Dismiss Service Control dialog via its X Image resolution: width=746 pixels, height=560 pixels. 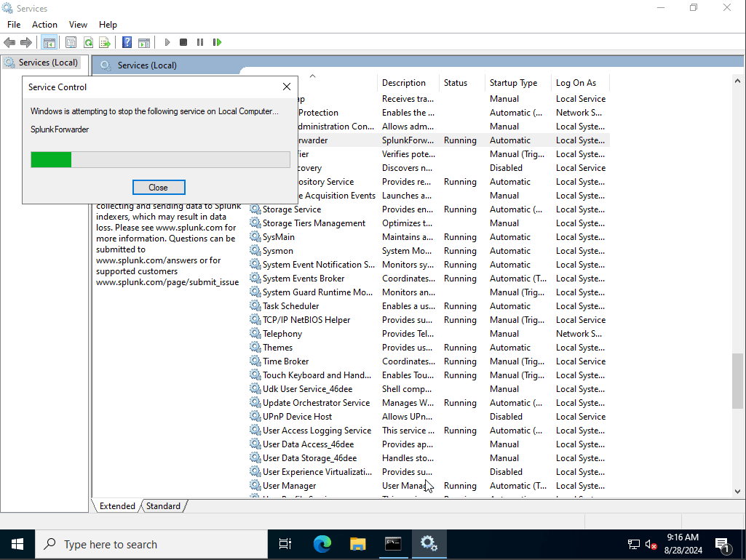(x=287, y=87)
